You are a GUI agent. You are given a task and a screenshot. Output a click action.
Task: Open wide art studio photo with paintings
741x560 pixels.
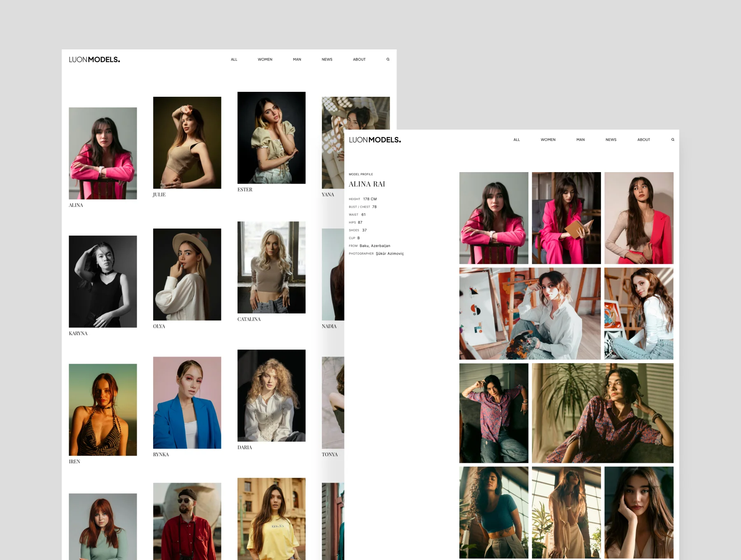[x=530, y=313]
